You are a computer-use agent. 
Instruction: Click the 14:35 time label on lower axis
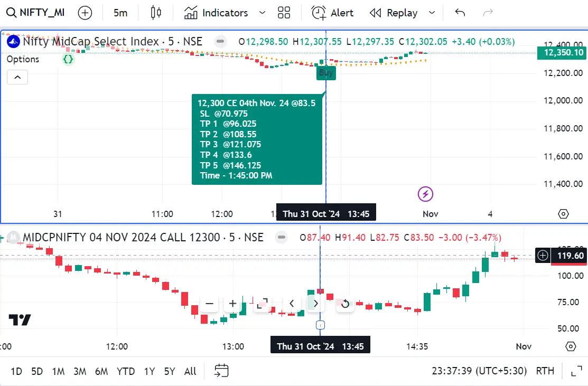point(417,346)
